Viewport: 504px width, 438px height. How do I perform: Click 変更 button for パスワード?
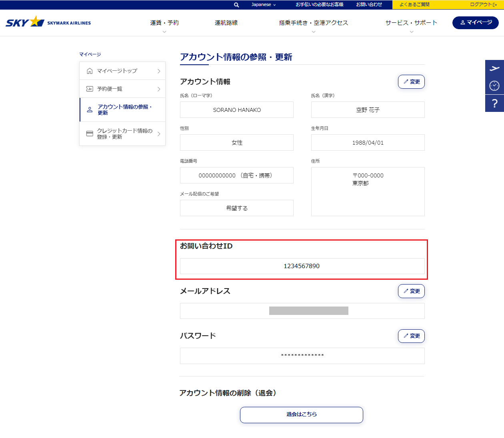[x=411, y=336]
